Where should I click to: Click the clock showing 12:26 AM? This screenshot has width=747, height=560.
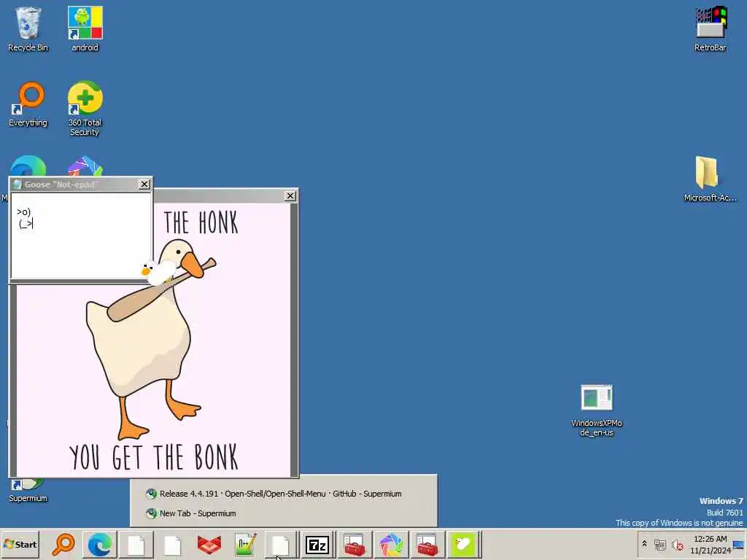pyautogui.click(x=711, y=544)
